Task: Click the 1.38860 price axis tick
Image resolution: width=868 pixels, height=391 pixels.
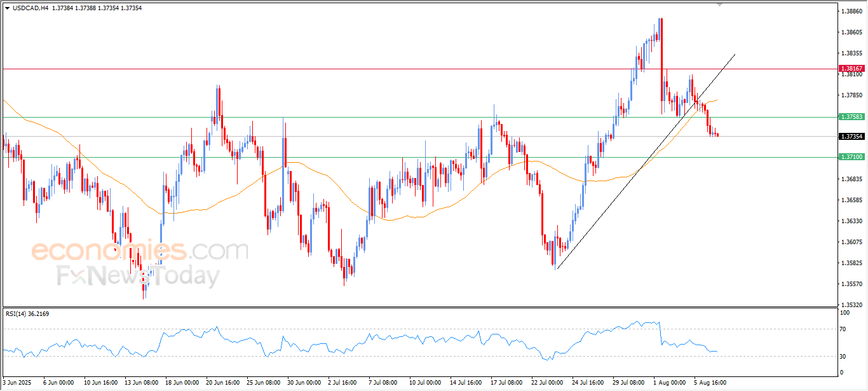Action: point(851,11)
